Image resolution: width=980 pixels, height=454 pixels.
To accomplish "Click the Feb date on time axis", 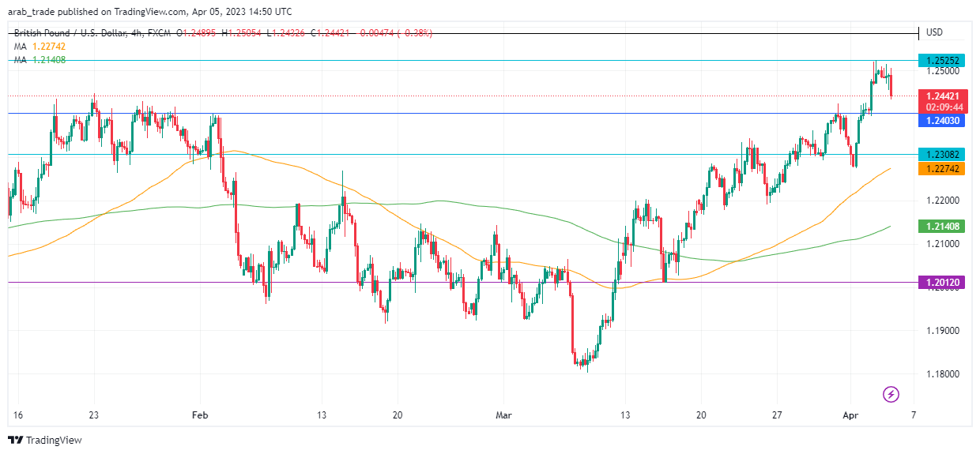I will [x=200, y=415].
